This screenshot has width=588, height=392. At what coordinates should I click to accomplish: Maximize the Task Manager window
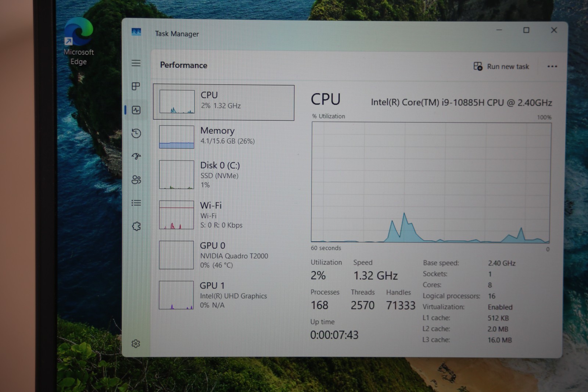pos(526,30)
